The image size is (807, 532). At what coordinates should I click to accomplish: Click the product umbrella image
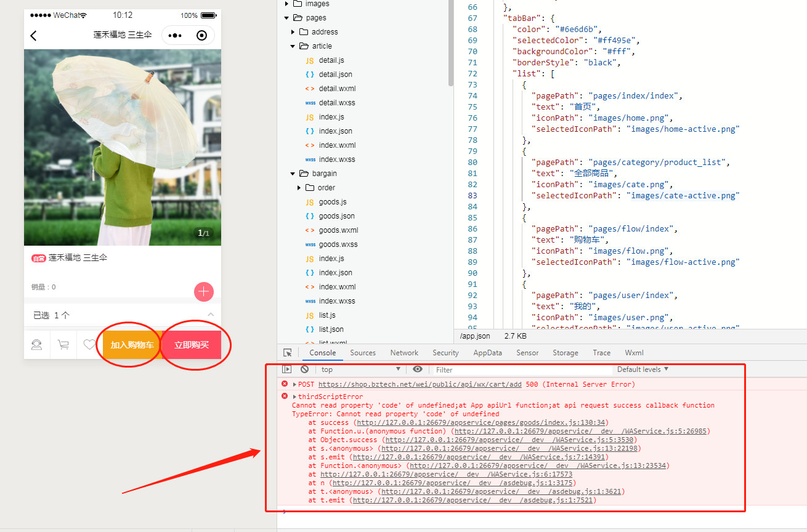click(123, 148)
